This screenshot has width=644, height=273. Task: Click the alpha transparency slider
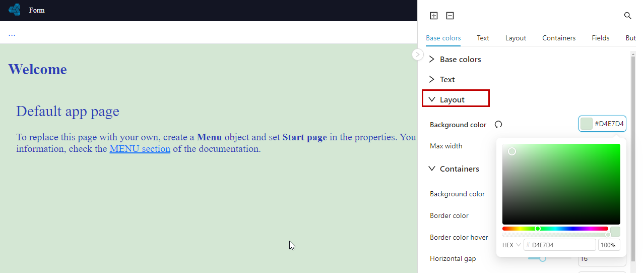tap(555, 235)
